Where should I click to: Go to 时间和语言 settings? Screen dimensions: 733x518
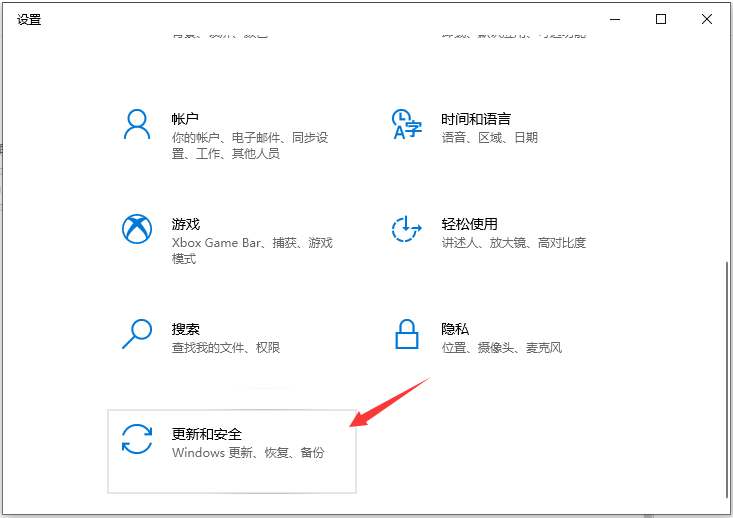point(476,119)
